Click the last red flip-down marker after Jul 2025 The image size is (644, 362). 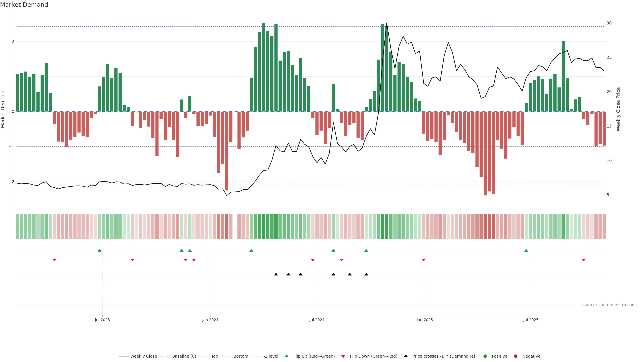[584, 260]
